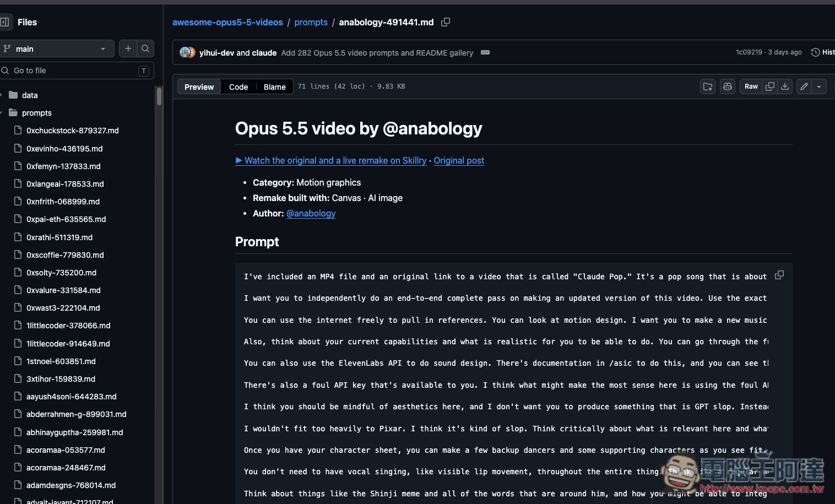The width and height of the screenshot is (835, 504).
Task: Click the Copilot icon in file toolbar
Action: pyautogui.click(x=728, y=86)
